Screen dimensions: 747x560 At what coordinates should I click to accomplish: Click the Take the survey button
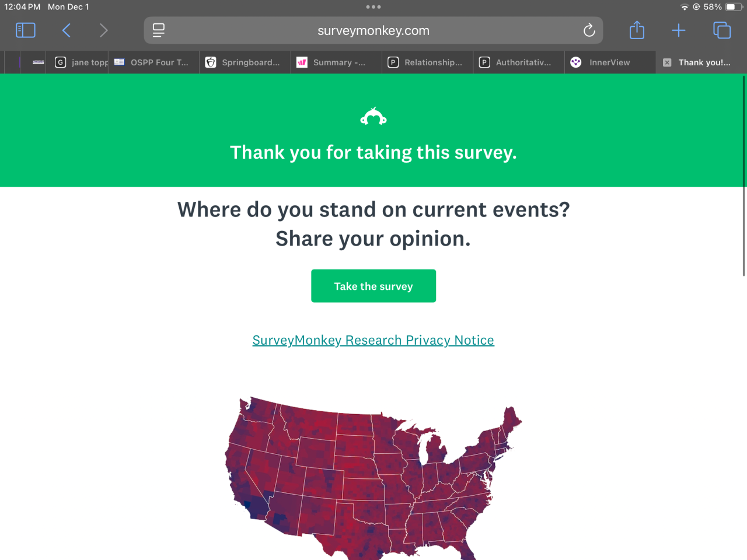[373, 286]
